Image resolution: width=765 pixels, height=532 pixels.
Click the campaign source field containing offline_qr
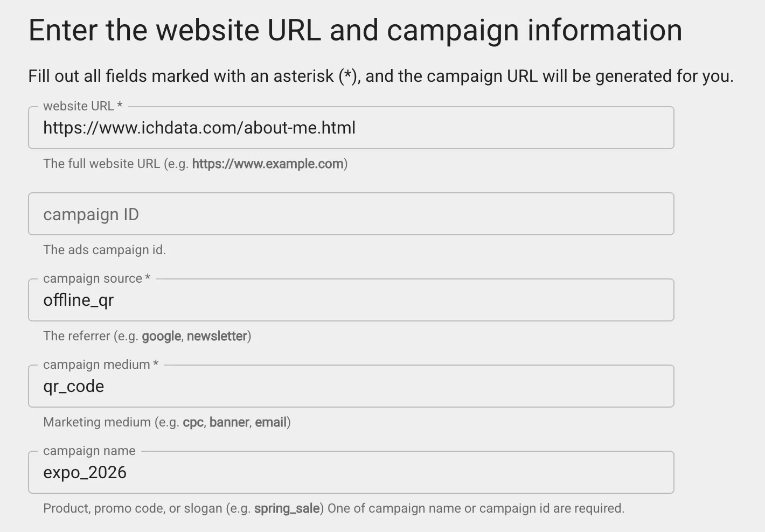(x=350, y=300)
